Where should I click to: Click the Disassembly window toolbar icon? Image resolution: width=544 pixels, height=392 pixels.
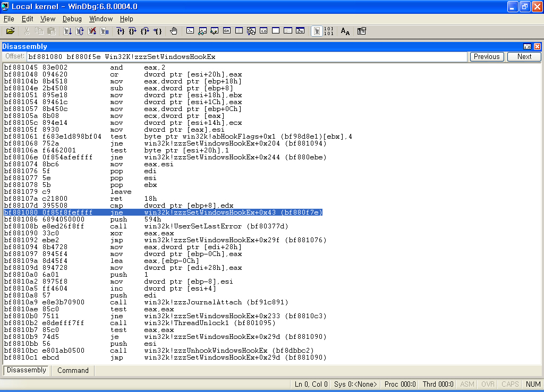[263, 31]
